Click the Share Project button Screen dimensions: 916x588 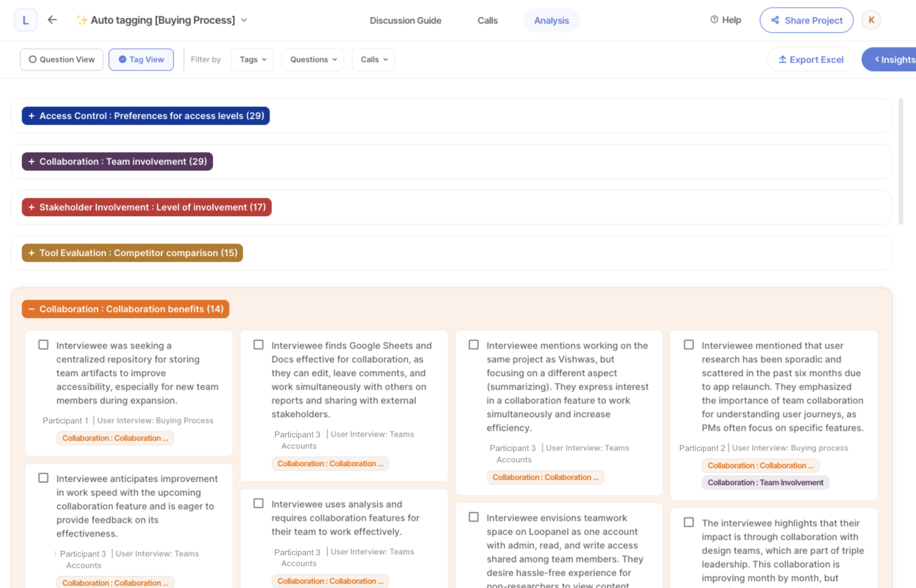[806, 20]
